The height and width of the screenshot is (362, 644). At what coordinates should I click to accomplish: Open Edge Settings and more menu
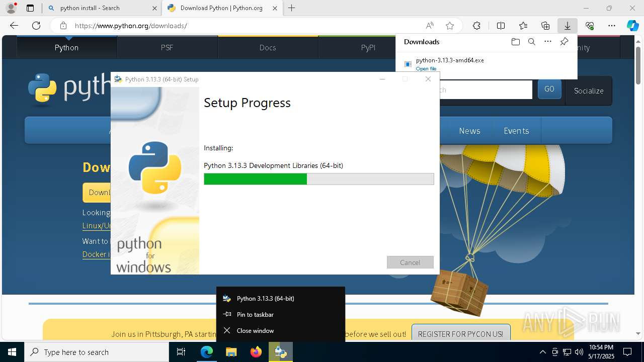pos(612,26)
